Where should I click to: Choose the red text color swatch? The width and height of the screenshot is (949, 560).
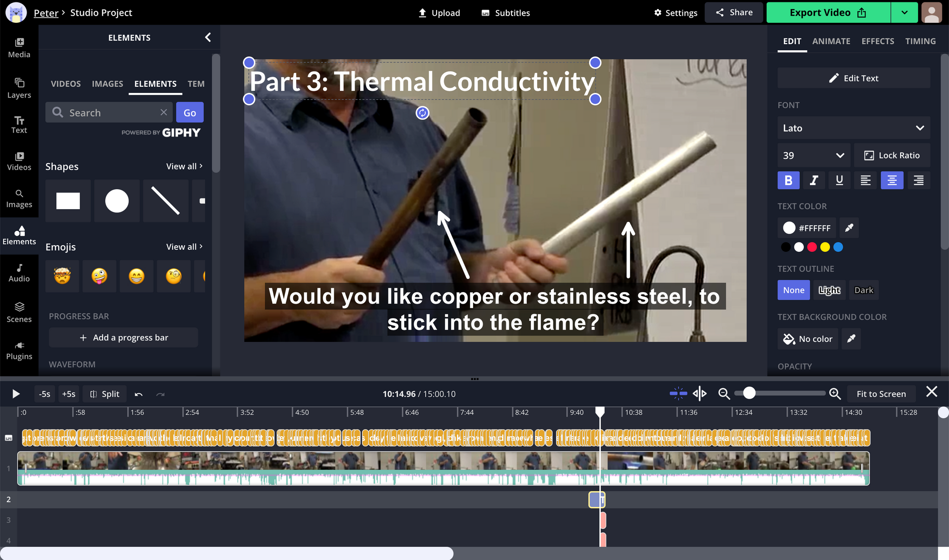coord(812,247)
